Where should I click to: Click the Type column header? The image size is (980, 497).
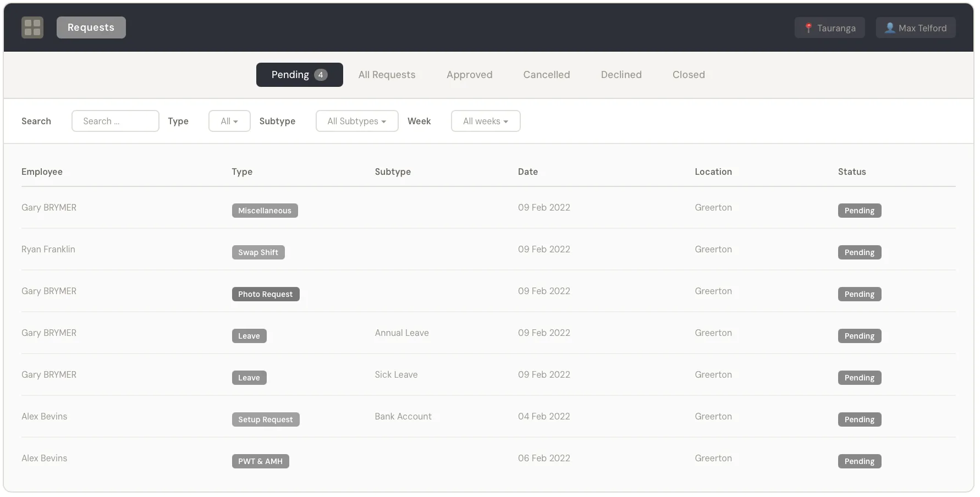pos(242,172)
